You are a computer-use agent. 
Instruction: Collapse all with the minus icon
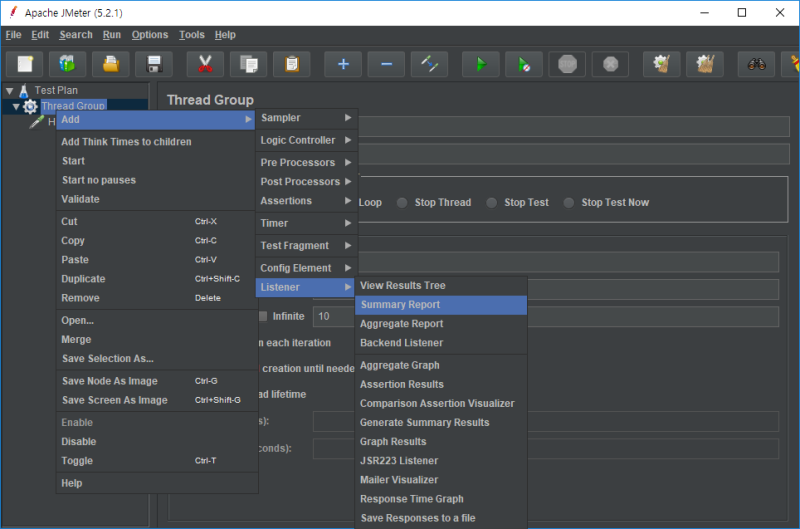tap(386, 64)
